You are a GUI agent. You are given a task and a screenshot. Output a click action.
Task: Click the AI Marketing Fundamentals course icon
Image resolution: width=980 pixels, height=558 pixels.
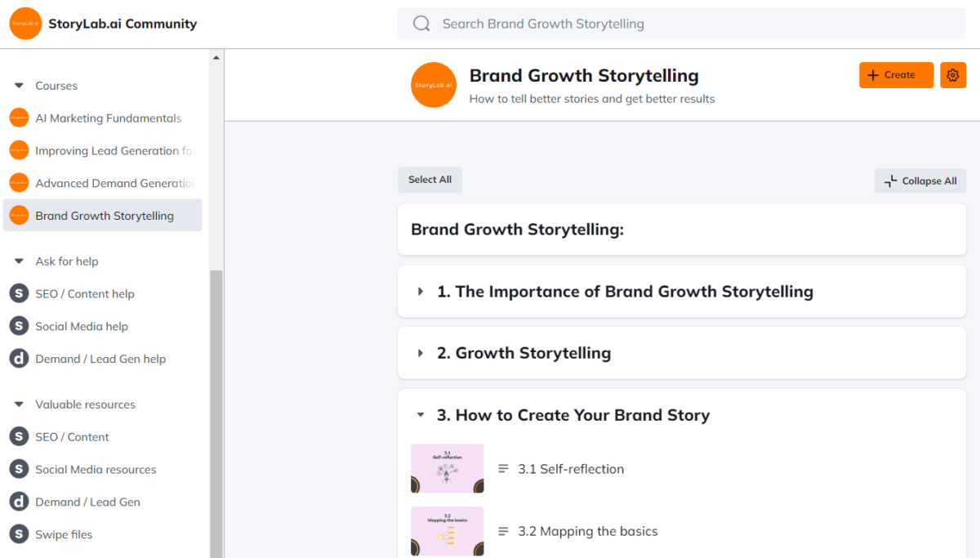(x=18, y=118)
